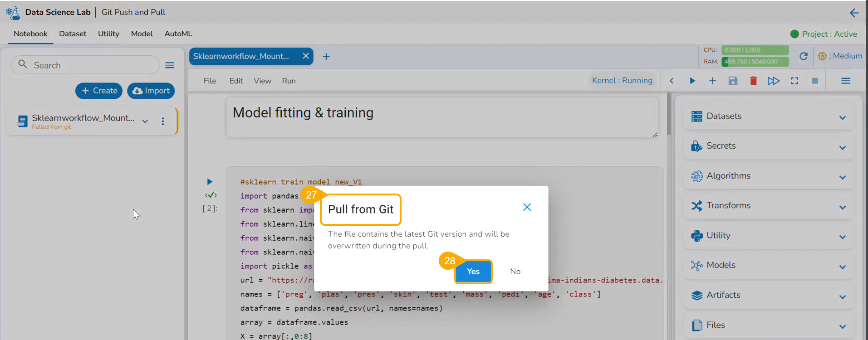Viewport: 868px width, 340px height.
Task: Expand the Sklearnworkflow notebook dropdown chevron
Action: tap(145, 121)
